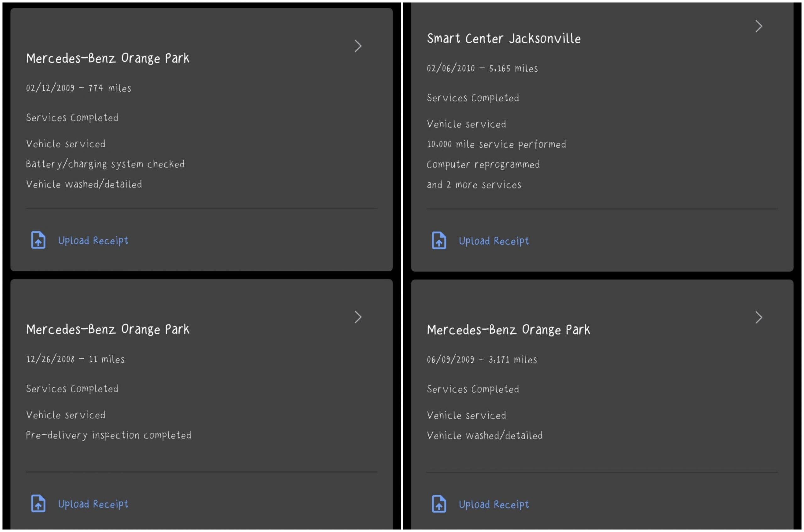Click 'Vehicle washed/detailed' in 774 miles card
Screen dimensions: 804x532
(84, 184)
